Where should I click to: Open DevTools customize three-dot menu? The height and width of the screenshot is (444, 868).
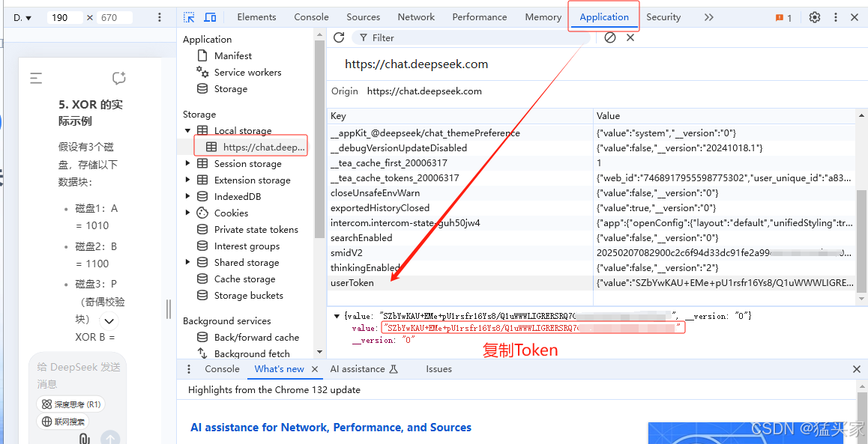pyautogui.click(x=836, y=17)
